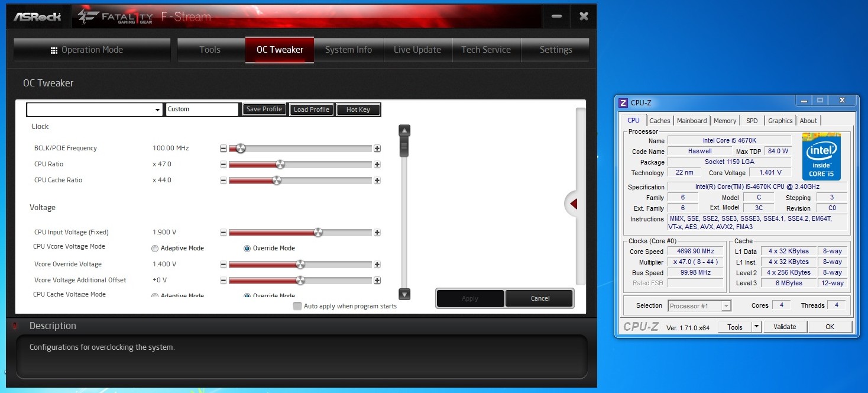Click the CPU-Z Tools button
The width and height of the screenshot is (868, 393).
(735, 327)
